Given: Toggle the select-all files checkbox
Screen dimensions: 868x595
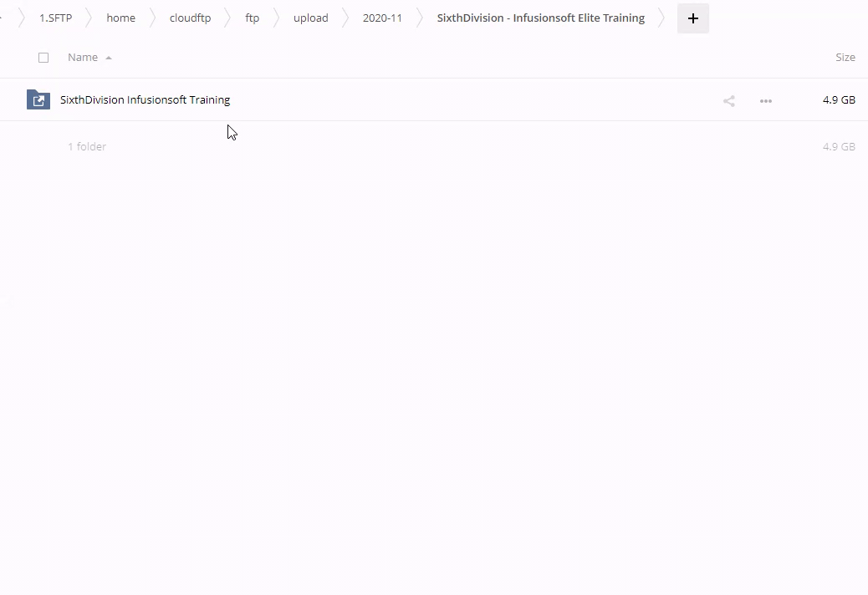Looking at the screenshot, I should tap(43, 58).
